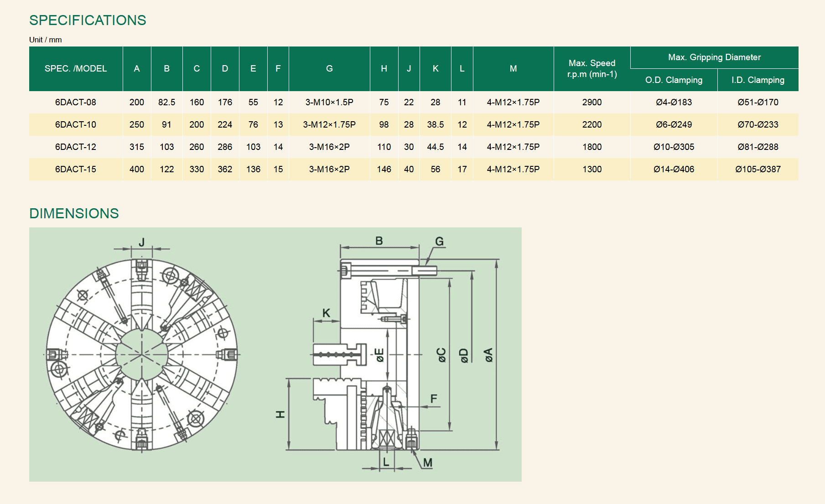The width and height of the screenshot is (825, 504).
Task: Click the øC diameter label on drawing
Action: (x=441, y=355)
